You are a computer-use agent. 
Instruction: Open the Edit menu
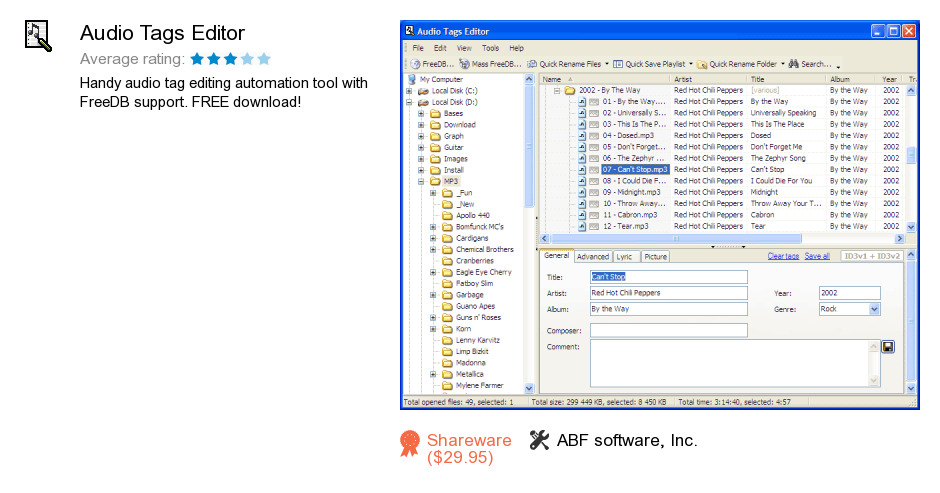pos(440,48)
